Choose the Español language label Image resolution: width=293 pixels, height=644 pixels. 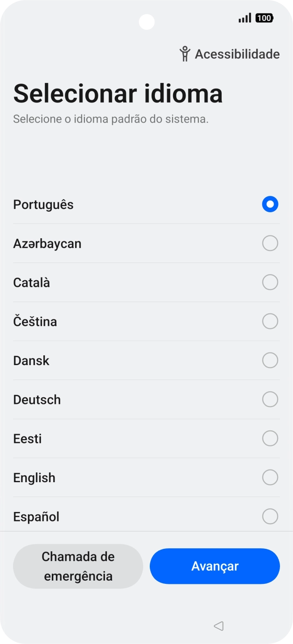(x=36, y=517)
